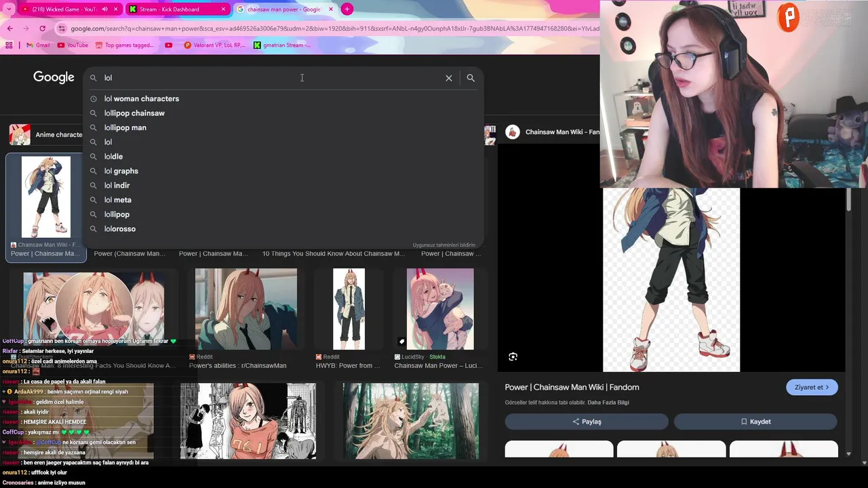Click history clock icon beside 'lol woman characters'

click(94, 99)
